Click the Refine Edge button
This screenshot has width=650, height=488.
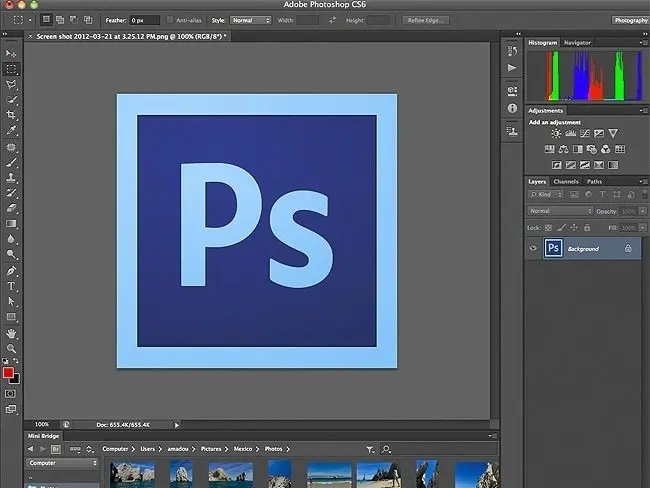(x=426, y=20)
